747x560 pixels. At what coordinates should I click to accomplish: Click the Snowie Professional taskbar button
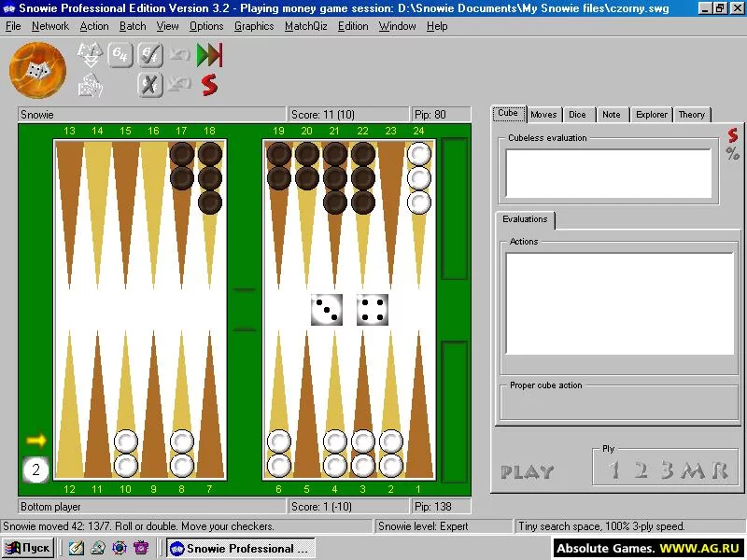(x=241, y=549)
